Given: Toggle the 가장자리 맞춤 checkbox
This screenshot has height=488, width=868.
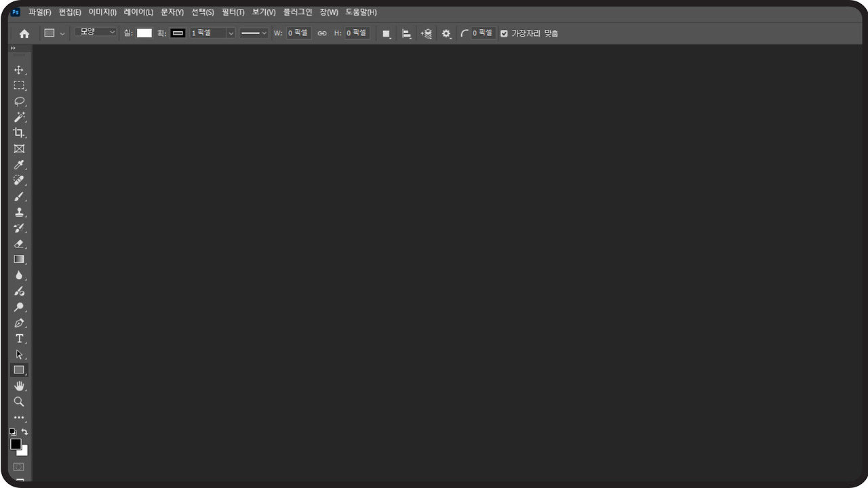Looking at the screenshot, I should (504, 33).
